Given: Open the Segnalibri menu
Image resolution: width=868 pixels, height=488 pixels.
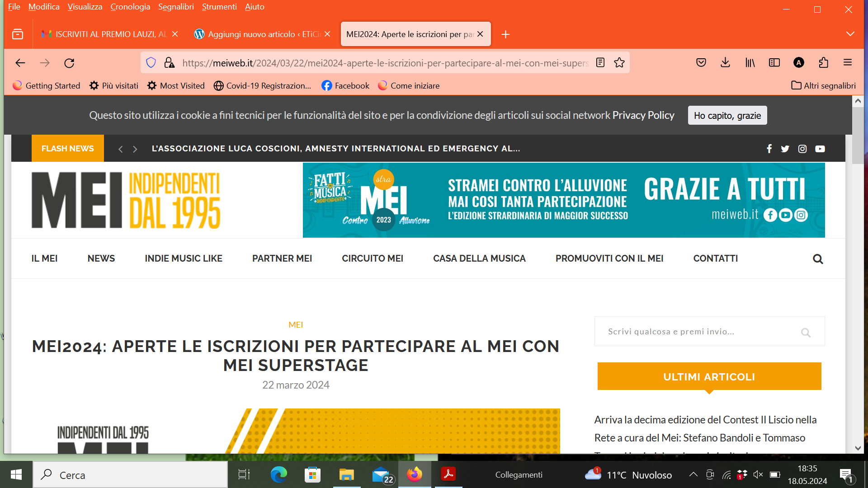Looking at the screenshot, I should (x=176, y=7).
